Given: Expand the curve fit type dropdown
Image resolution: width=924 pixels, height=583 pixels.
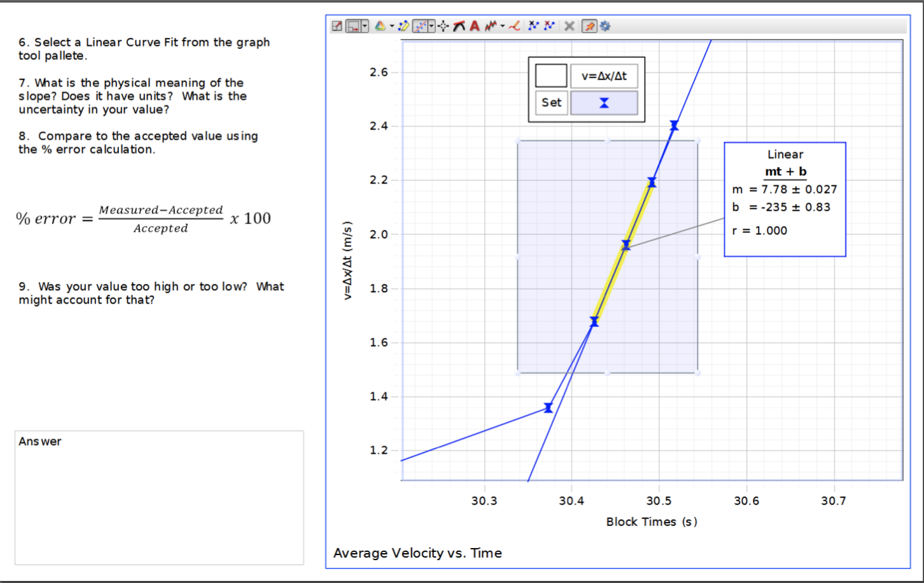Looking at the screenshot, I should [430, 26].
